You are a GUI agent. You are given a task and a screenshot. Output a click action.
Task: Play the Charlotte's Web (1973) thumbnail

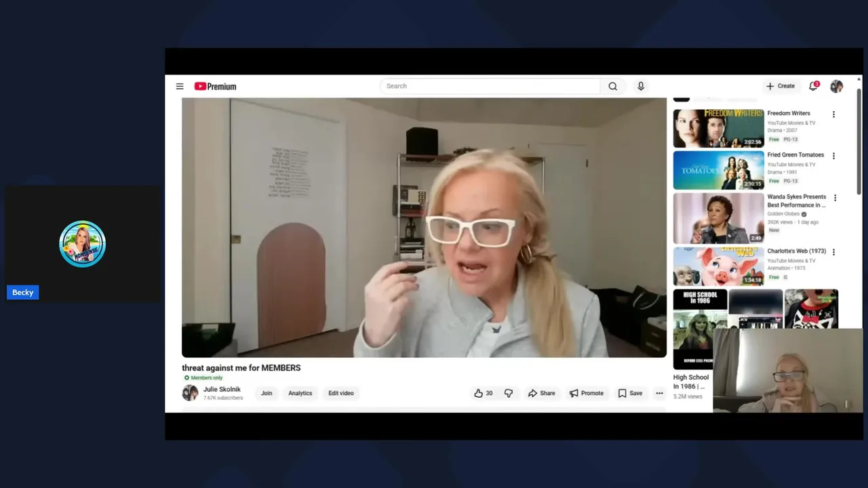(x=718, y=266)
